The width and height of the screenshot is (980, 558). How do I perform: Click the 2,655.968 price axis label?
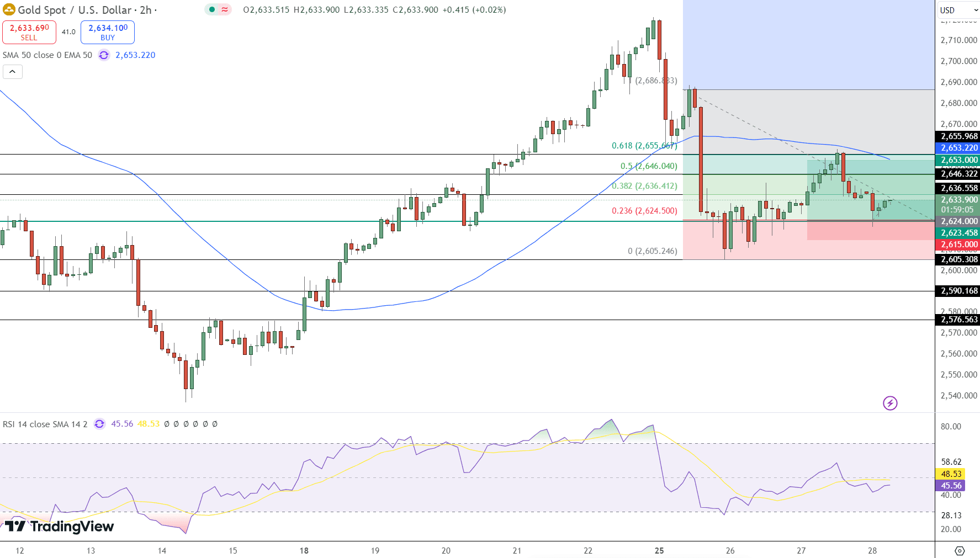(x=957, y=136)
